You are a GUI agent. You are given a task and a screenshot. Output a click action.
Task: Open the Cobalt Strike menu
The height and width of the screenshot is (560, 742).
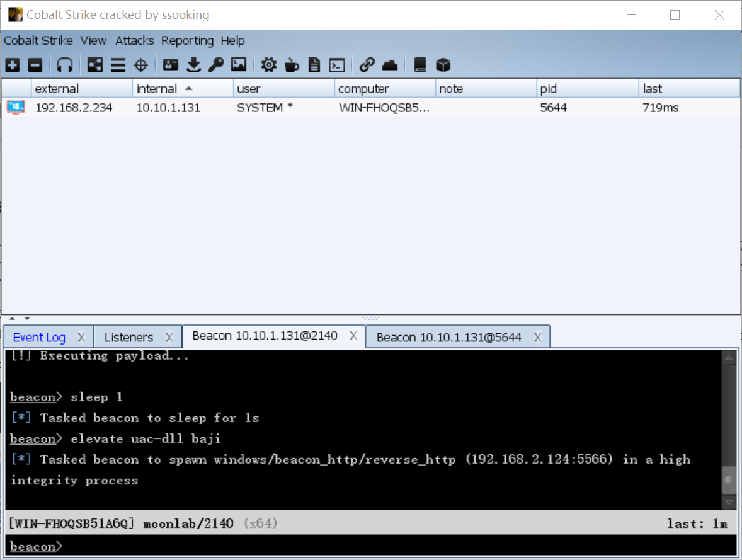pos(38,41)
